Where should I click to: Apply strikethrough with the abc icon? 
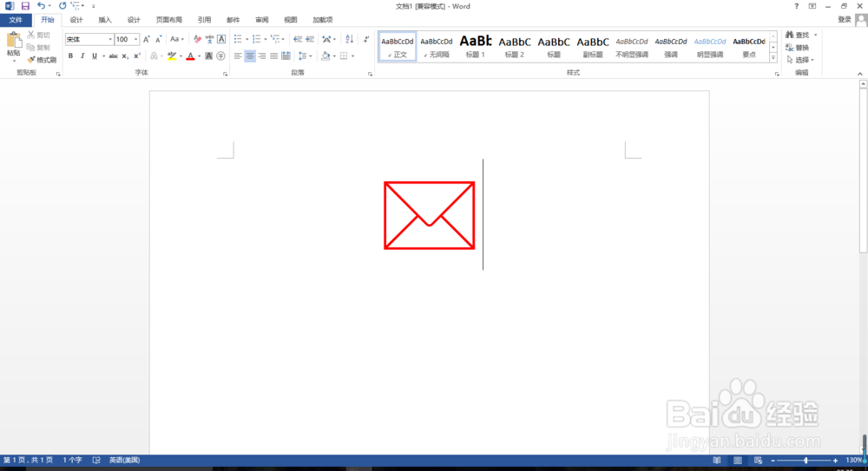click(113, 56)
